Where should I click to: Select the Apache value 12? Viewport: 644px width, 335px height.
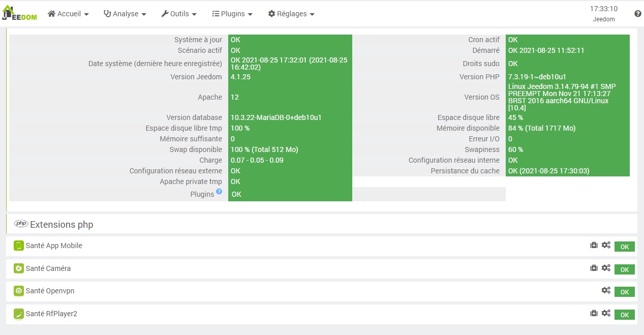pos(234,97)
